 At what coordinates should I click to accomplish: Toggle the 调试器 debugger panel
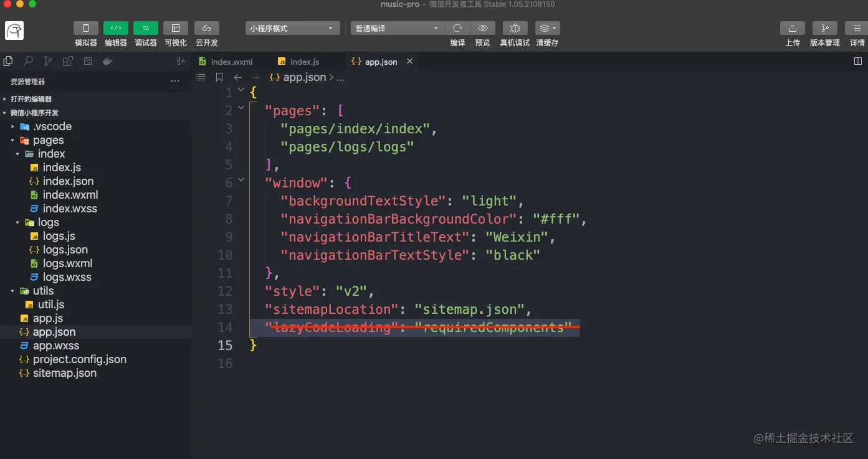(146, 28)
